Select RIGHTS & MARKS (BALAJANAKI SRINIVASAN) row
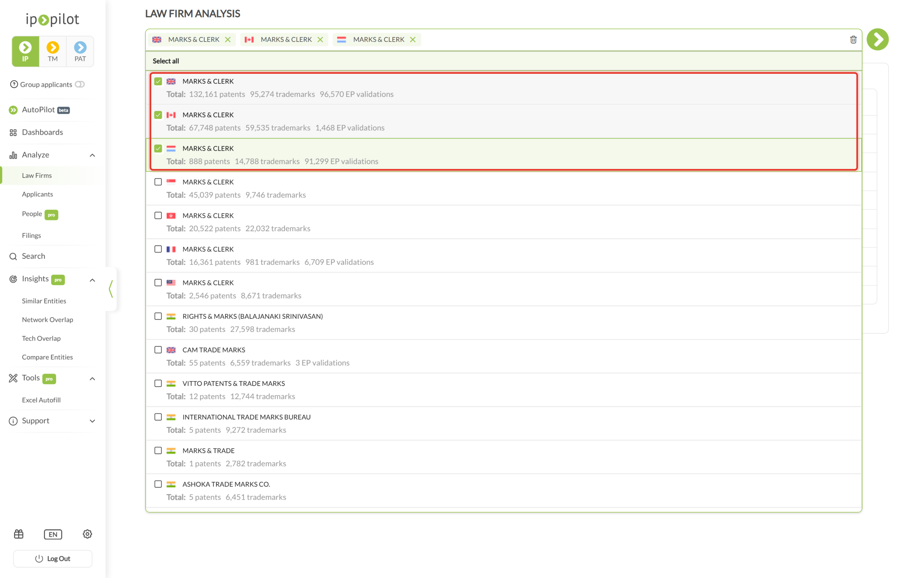The width and height of the screenshot is (924, 578). 504,323
